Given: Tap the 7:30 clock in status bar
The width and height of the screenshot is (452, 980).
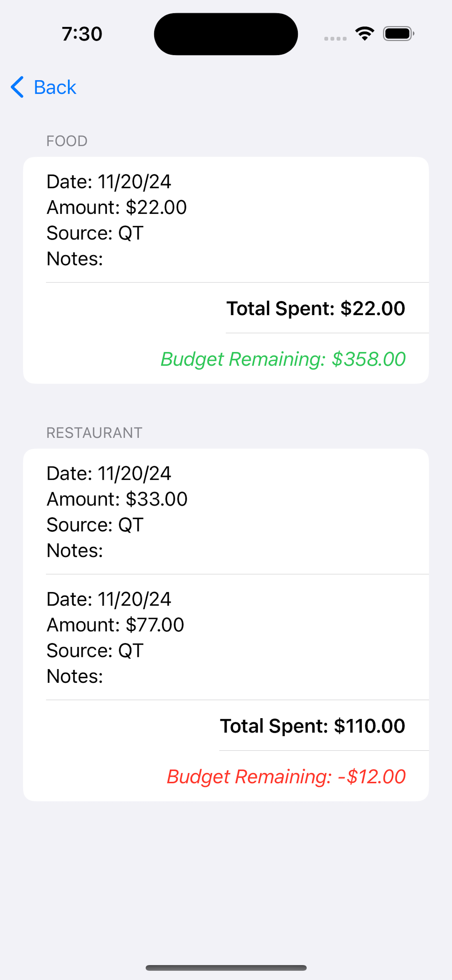Looking at the screenshot, I should (x=82, y=34).
